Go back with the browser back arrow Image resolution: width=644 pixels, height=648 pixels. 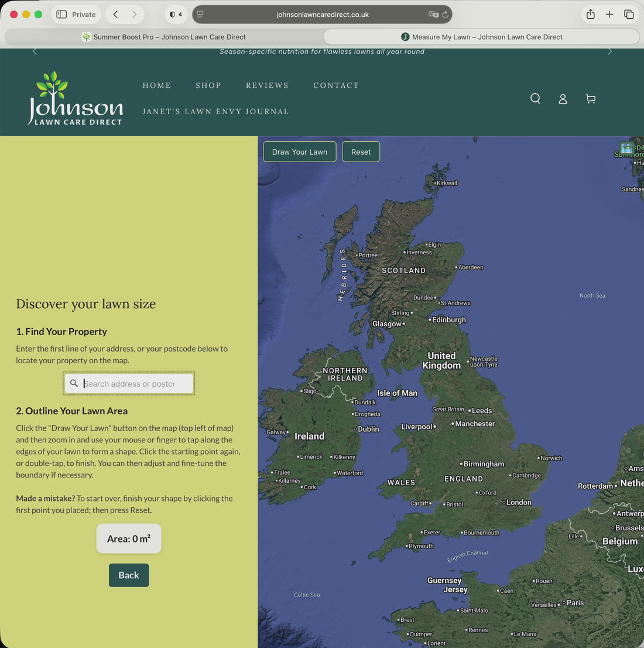(x=116, y=15)
